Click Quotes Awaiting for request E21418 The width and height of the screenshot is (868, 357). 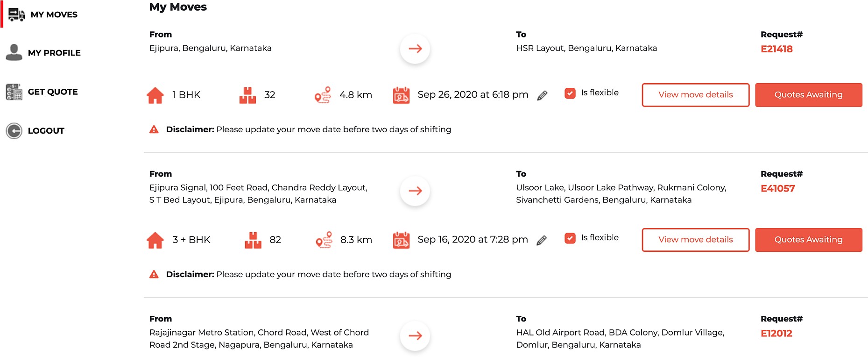point(808,95)
